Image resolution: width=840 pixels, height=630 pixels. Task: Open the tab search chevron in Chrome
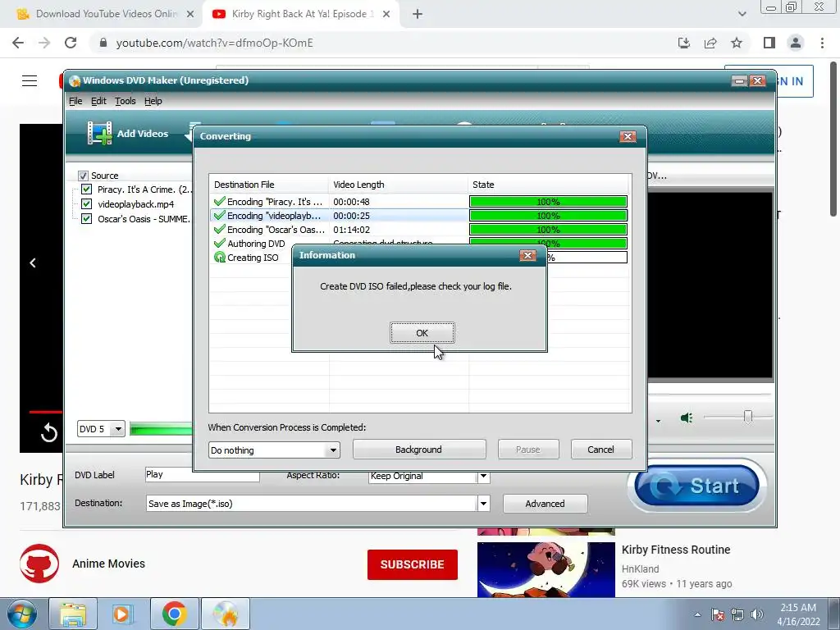(742, 14)
